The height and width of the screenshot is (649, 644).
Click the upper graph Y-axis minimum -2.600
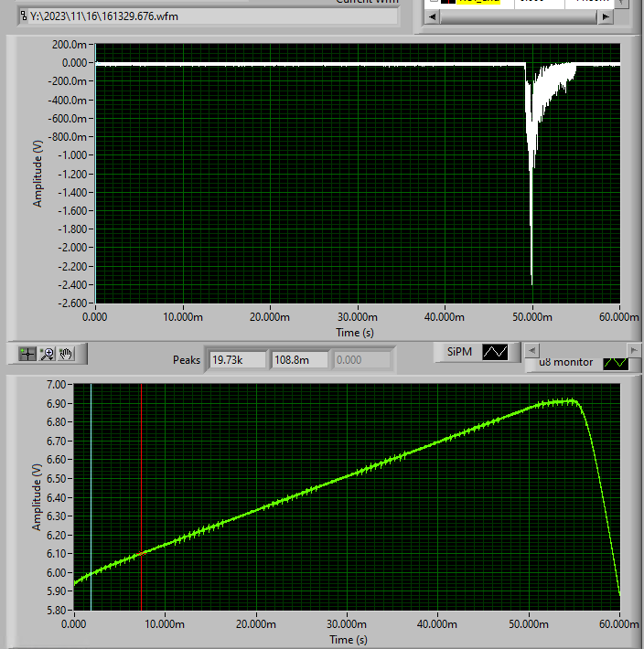coord(72,303)
